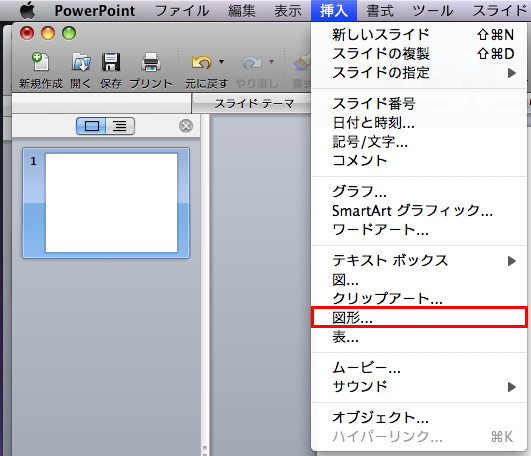Open the 書式 menu

(380, 10)
